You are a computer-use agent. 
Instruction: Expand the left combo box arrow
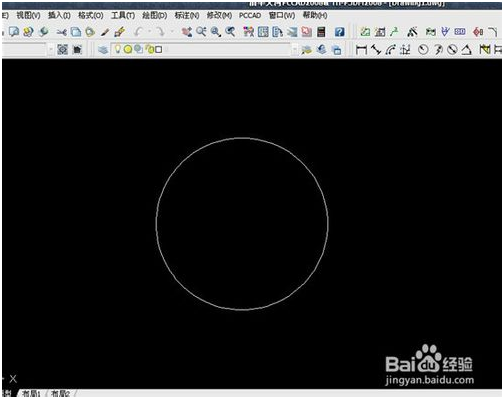(51, 50)
